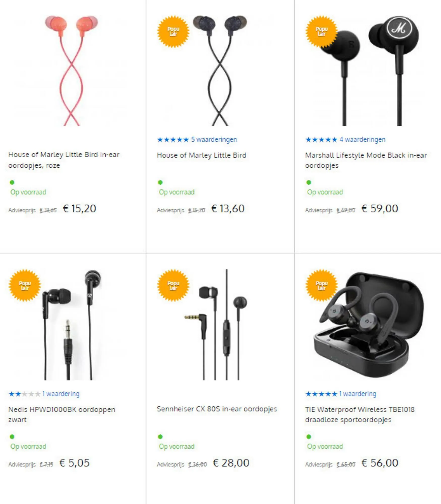Open the 4 waarderingen reviews link
Viewport: 441px width, 504px height.
[x=362, y=139]
